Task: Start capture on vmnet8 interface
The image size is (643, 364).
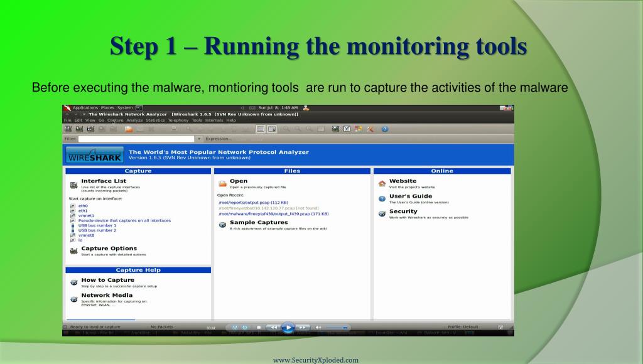Action: (x=86, y=235)
